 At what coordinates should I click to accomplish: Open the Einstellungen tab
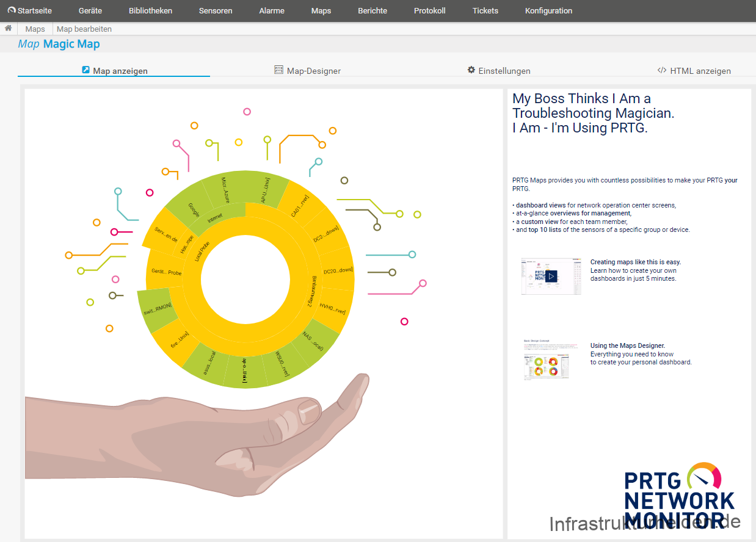tap(499, 71)
